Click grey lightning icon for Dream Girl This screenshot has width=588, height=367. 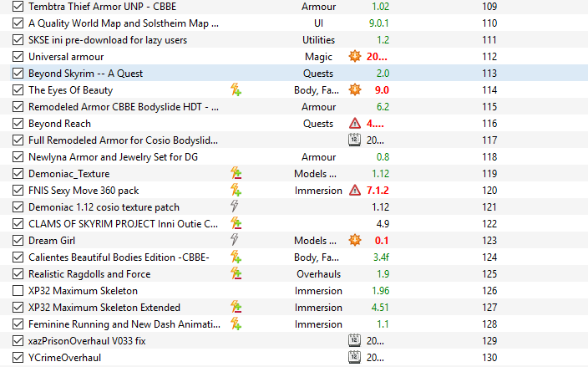[x=235, y=240]
